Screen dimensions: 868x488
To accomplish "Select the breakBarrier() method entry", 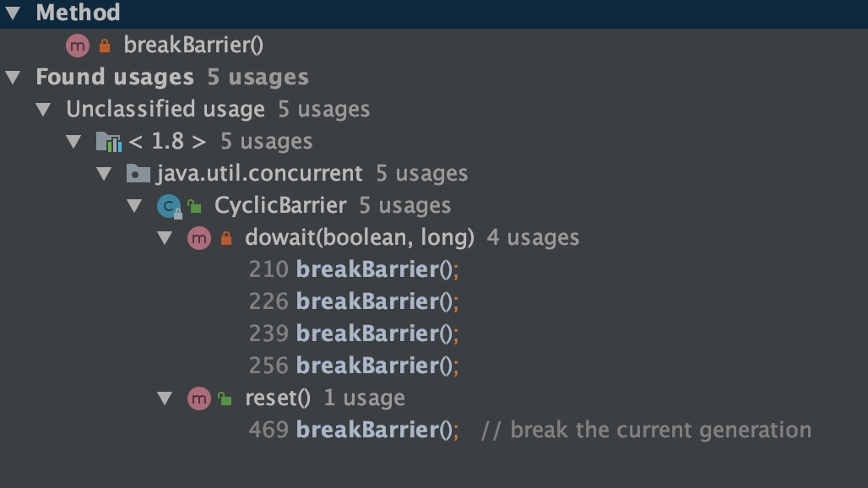I will tap(193, 46).
